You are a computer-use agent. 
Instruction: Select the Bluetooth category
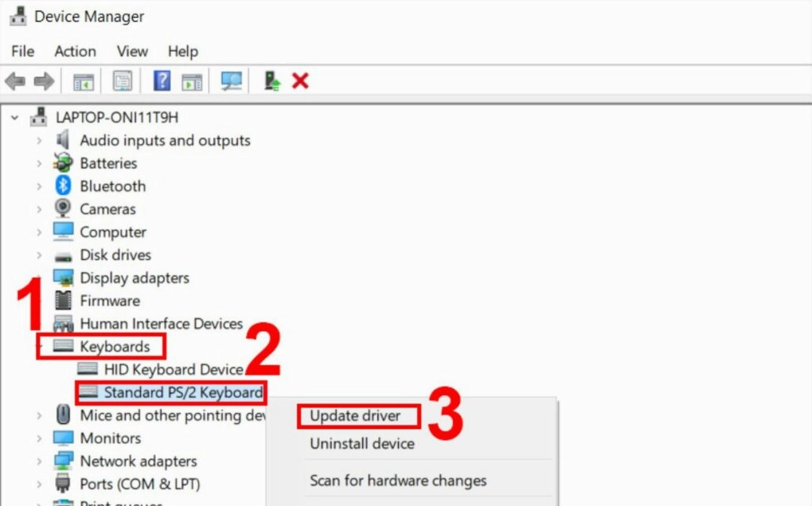click(x=112, y=185)
